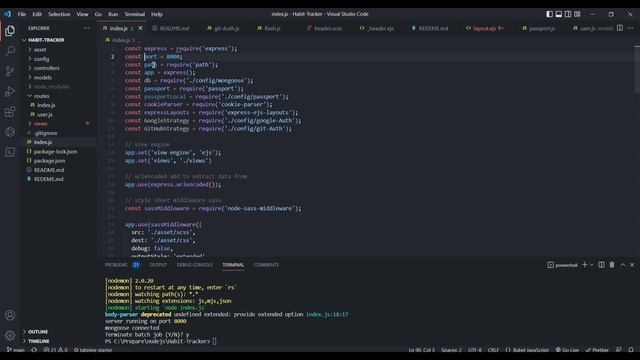Switch to the DEBUG CONSOLE tab
Viewport: 640px width, 360px height.
tap(195, 265)
